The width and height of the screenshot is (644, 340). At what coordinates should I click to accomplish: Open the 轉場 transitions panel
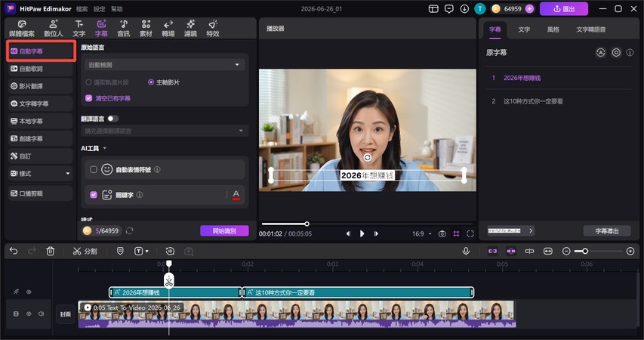[168, 29]
